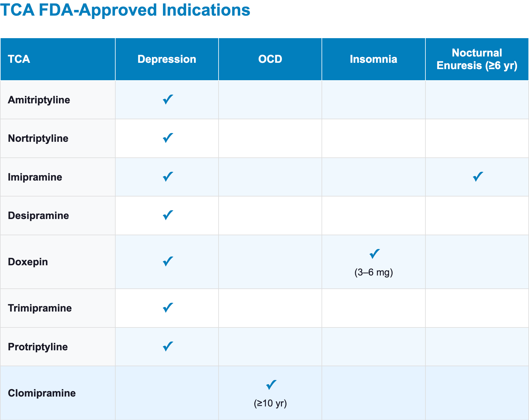
Task: Select the Nocturnal Enuresis column header
Action: pos(477,59)
